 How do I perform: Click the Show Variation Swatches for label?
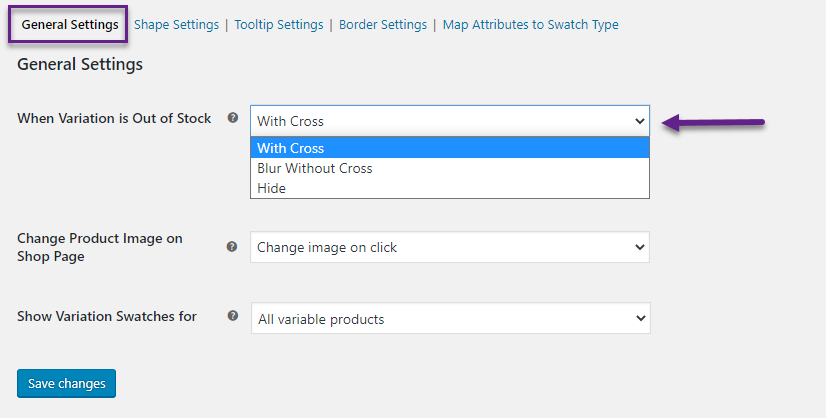[x=106, y=316]
